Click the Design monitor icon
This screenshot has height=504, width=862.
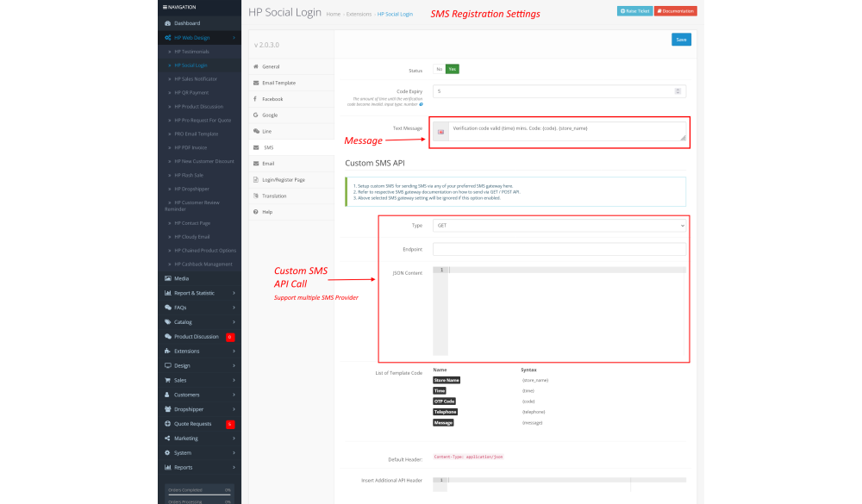[168, 366]
